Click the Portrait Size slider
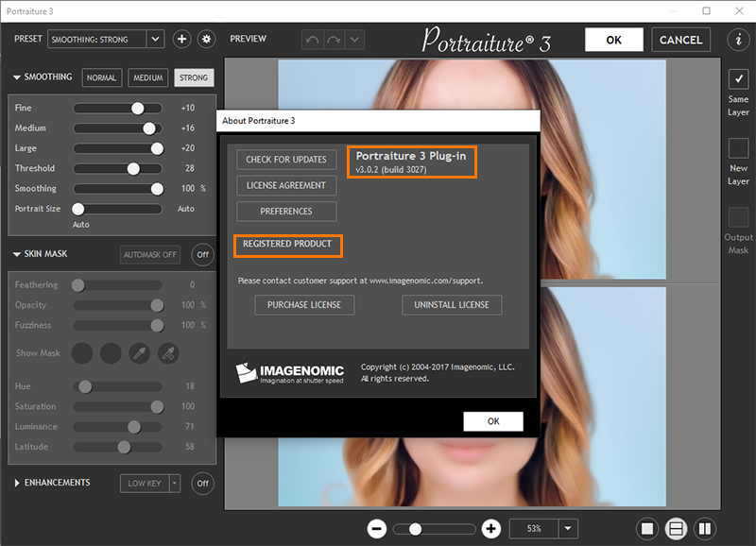This screenshot has height=546, width=756. pyautogui.click(x=117, y=209)
